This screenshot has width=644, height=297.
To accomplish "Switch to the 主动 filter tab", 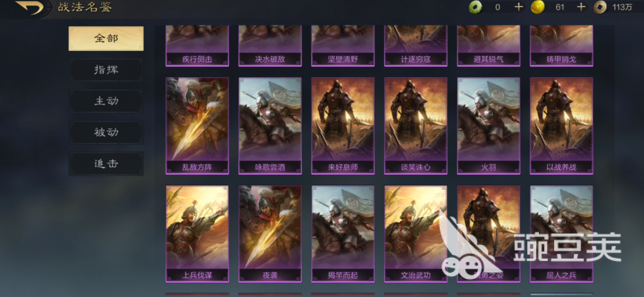I will [x=106, y=101].
